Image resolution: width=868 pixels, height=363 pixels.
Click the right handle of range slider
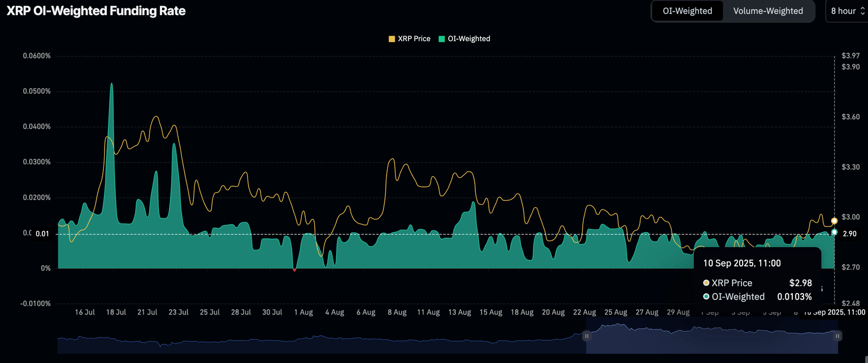[x=837, y=336]
